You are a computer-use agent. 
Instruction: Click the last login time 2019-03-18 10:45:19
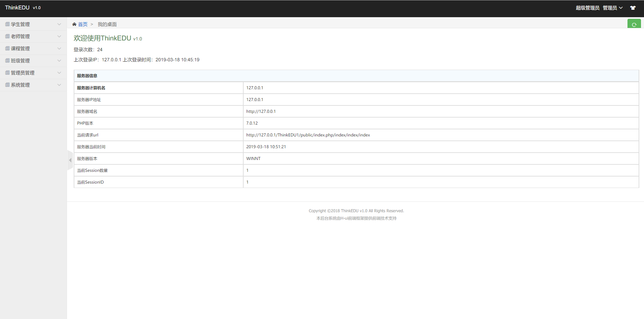pyautogui.click(x=177, y=60)
